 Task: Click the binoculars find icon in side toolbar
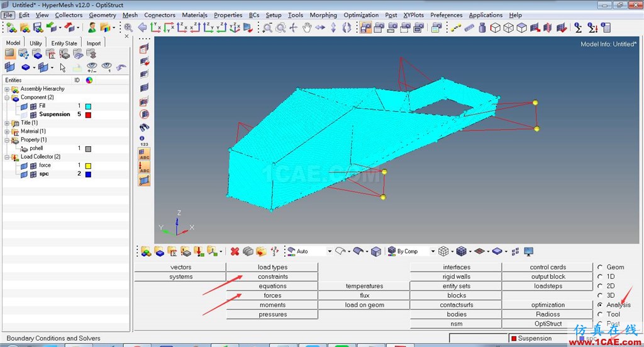[x=144, y=127]
